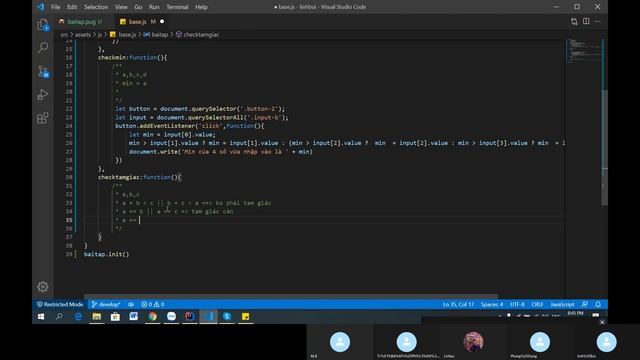640x360 pixels.
Task: Open Sticky Notes from taskbar
Action: pos(245,316)
